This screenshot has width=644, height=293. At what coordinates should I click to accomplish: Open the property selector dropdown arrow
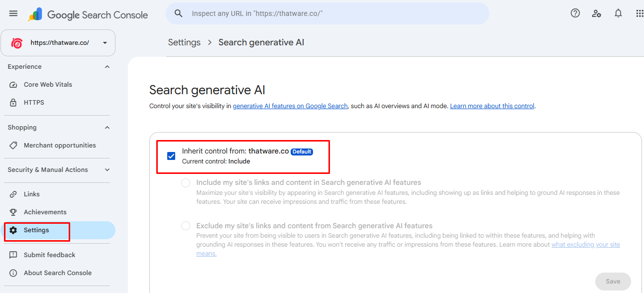point(105,43)
